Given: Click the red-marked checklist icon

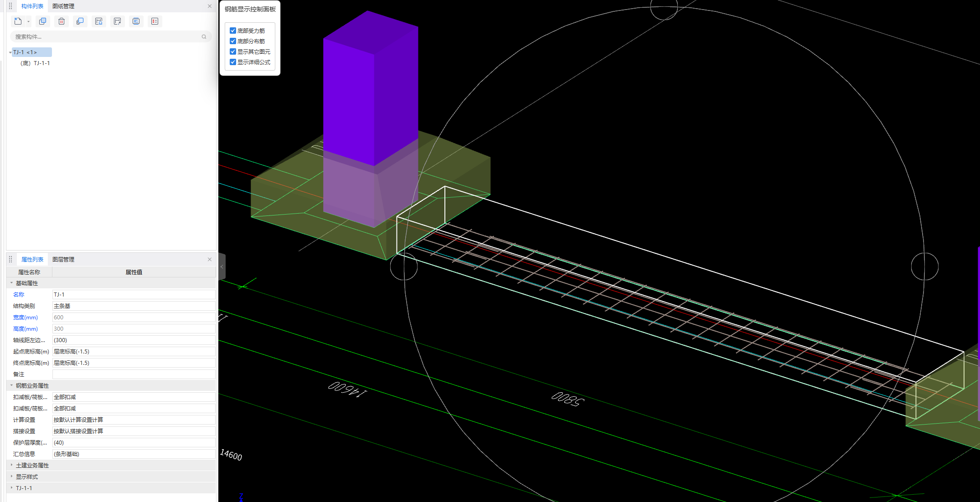Looking at the screenshot, I should click(x=155, y=21).
